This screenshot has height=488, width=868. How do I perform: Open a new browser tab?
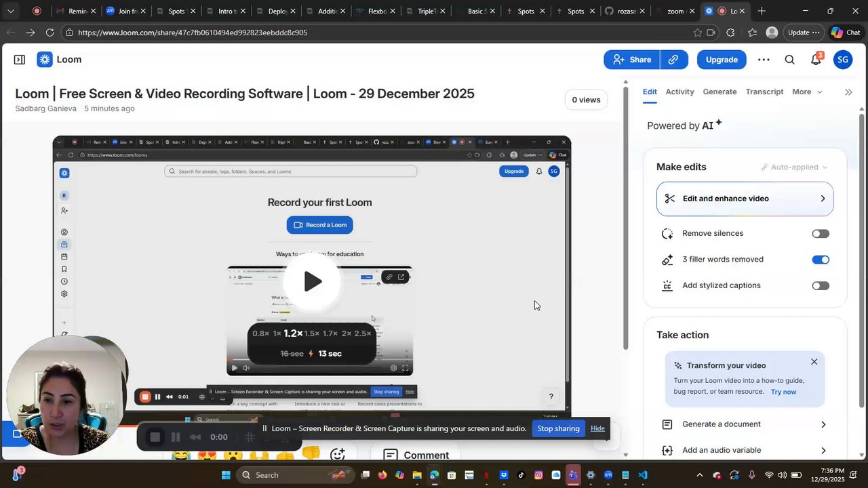pyautogui.click(x=762, y=11)
